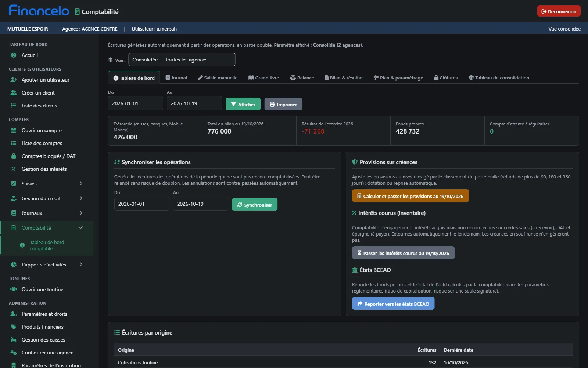Click Passer les intérêts courus button
588x368 pixels.
click(403, 253)
